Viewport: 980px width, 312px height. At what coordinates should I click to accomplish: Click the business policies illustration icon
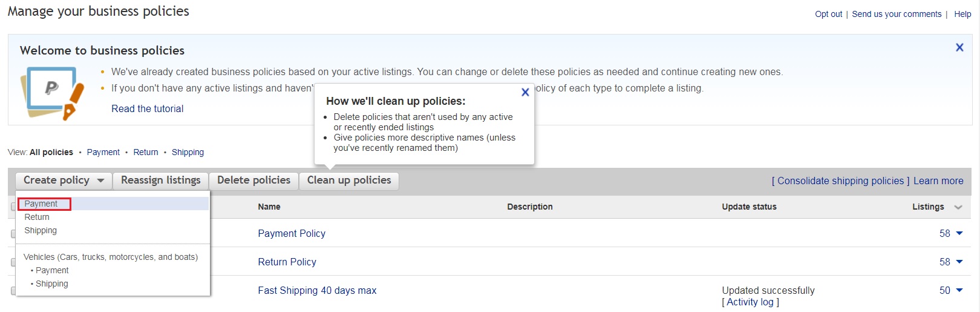tap(52, 93)
